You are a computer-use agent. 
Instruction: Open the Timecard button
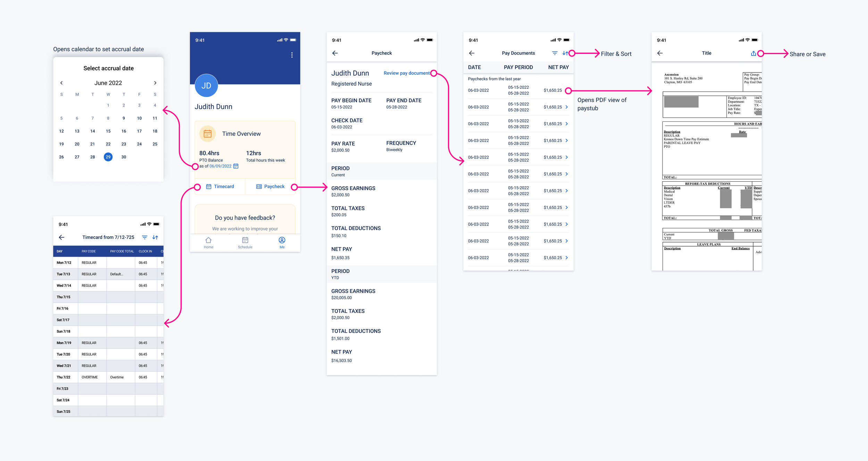[x=220, y=187]
